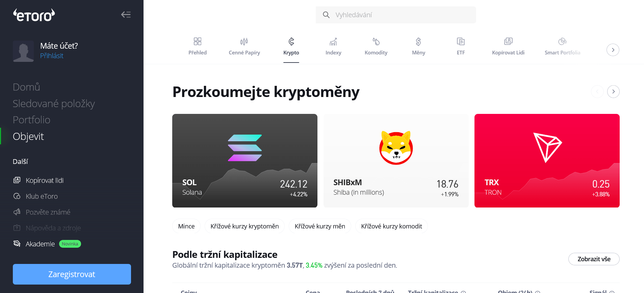
Task: Click the Vyhledávání search field
Action: (396, 15)
